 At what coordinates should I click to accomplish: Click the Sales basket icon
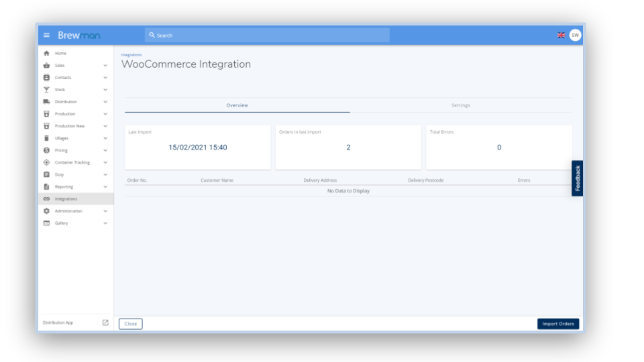point(46,65)
